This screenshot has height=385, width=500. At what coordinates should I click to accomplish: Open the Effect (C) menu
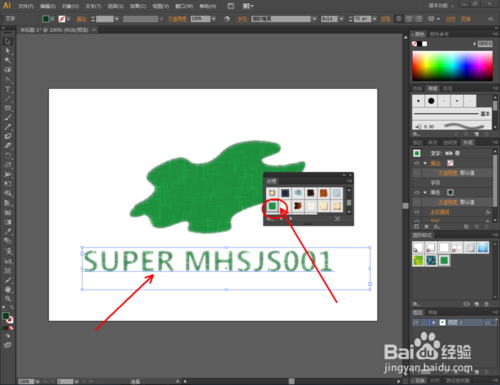[138, 6]
